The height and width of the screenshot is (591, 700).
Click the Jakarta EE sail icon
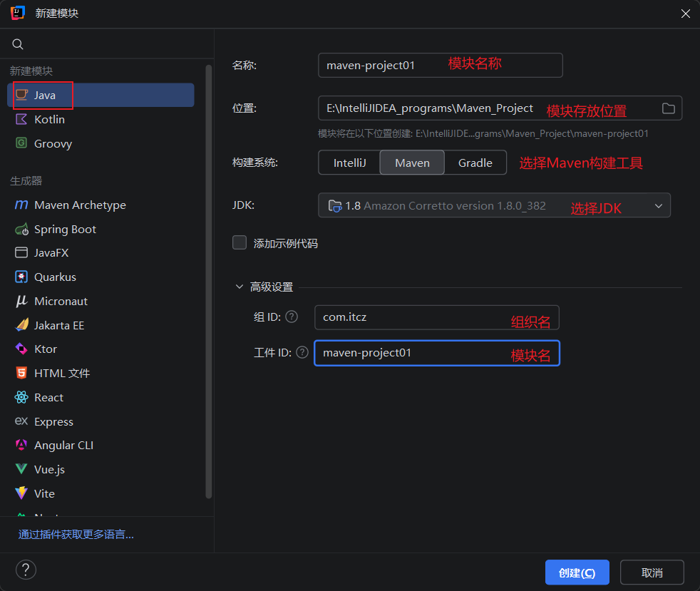coord(21,325)
